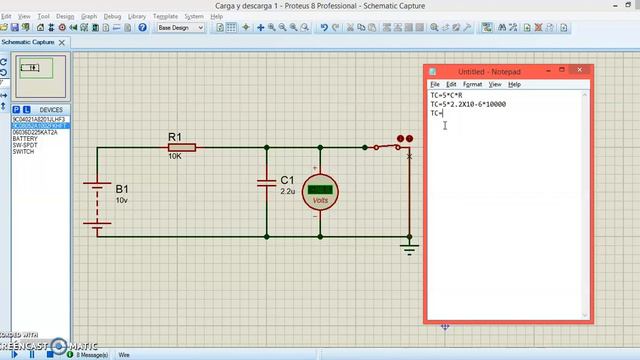
Task: Click the L library button in devices panel
Action: pyautogui.click(x=27, y=109)
